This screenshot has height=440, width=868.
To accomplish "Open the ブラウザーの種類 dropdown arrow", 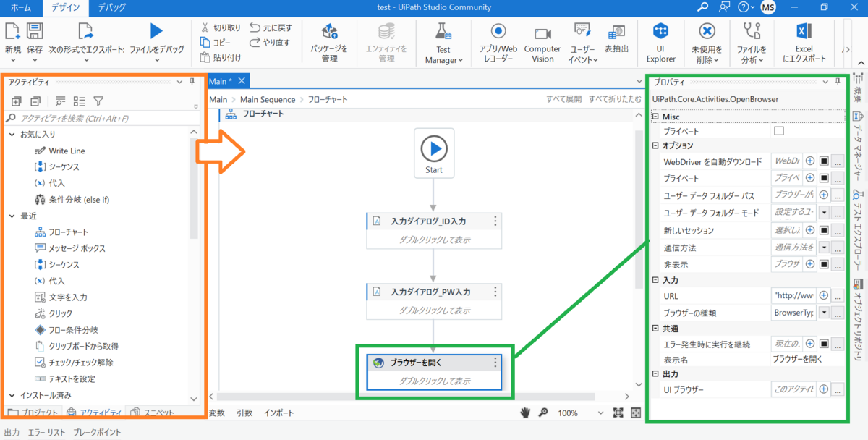I will (x=824, y=313).
